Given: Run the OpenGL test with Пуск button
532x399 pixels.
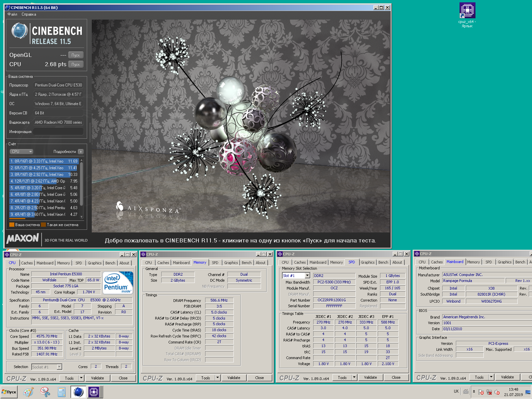Looking at the screenshot, I should pyautogui.click(x=76, y=55).
